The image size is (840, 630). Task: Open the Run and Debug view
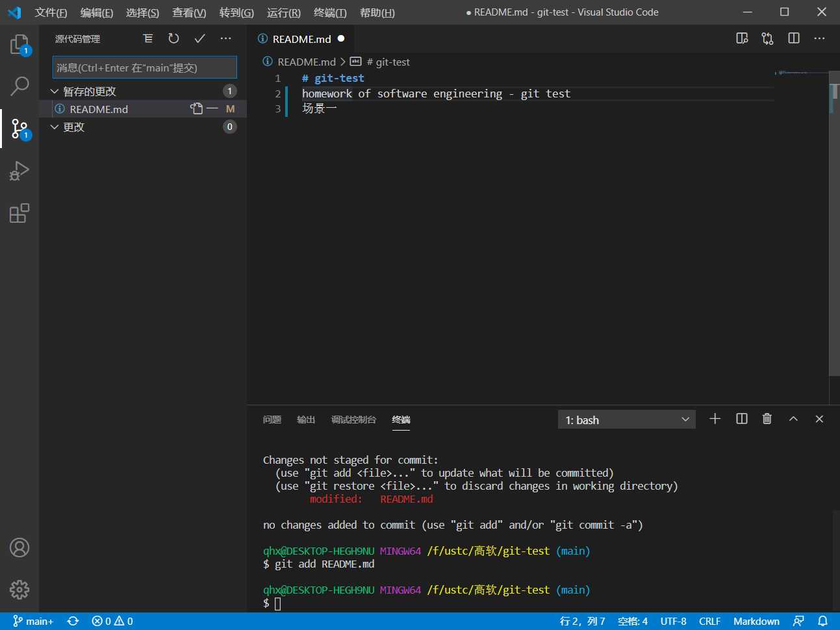(x=19, y=171)
